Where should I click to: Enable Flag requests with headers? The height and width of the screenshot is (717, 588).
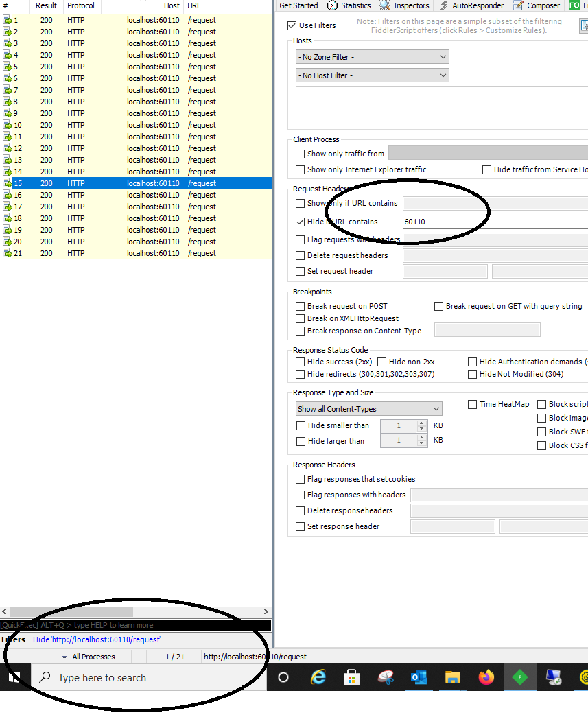coord(300,239)
